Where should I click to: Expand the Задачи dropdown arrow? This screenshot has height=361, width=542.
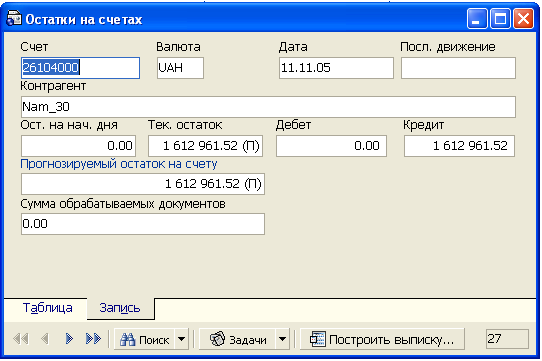(x=282, y=339)
